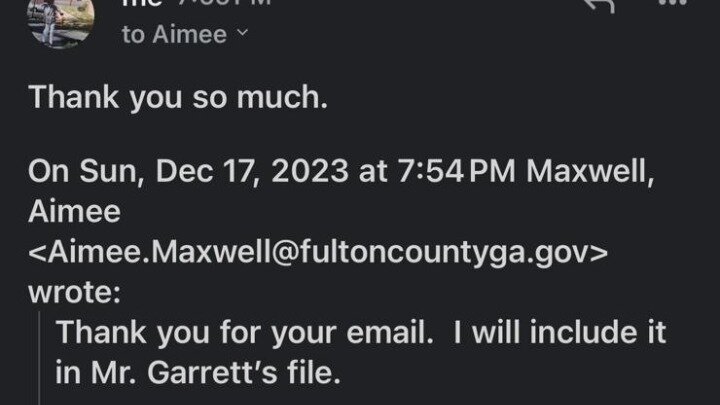Viewport: 720px width, 405px height.
Task: Click the "to Aimee" recipient label
Action: click(x=176, y=35)
